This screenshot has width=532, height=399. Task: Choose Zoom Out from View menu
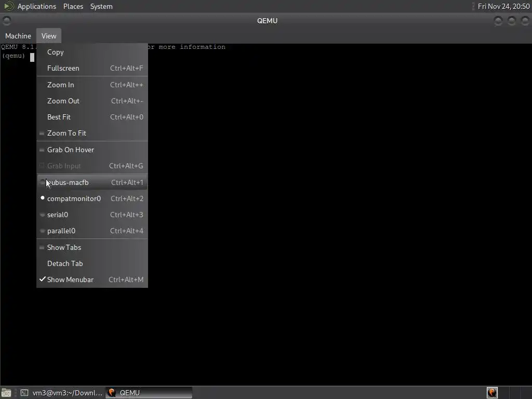coord(92,101)
